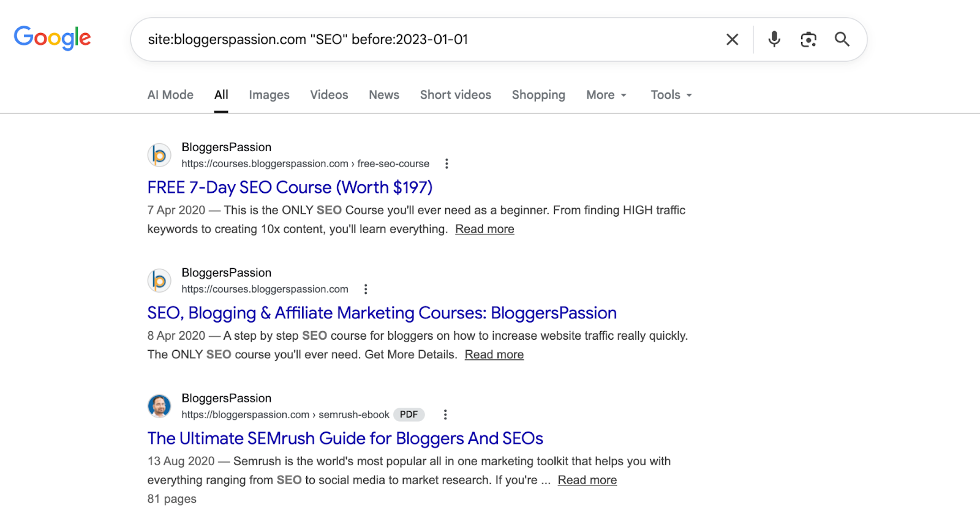Switch to AI Mode tab
The image size is (980, 513).
[170, 95]
